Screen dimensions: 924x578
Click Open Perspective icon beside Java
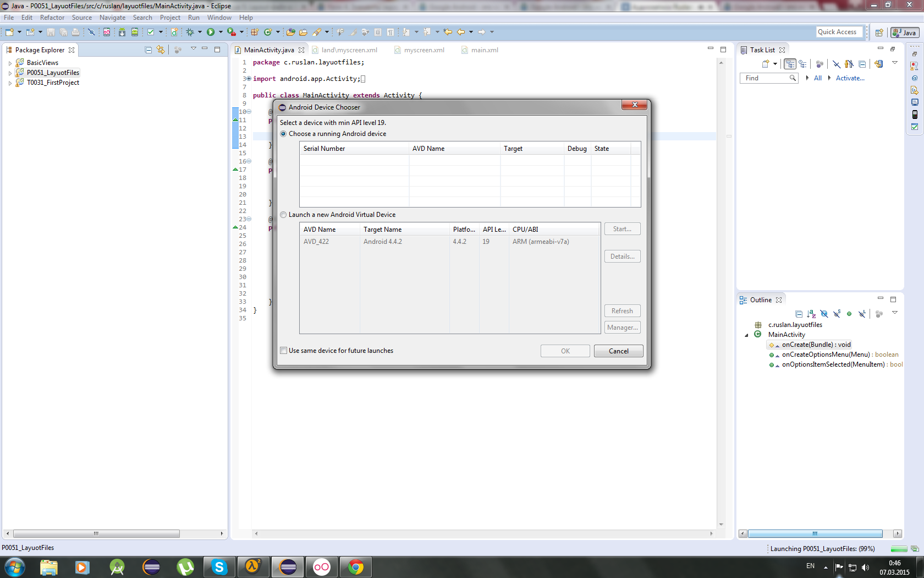[879, 32]
